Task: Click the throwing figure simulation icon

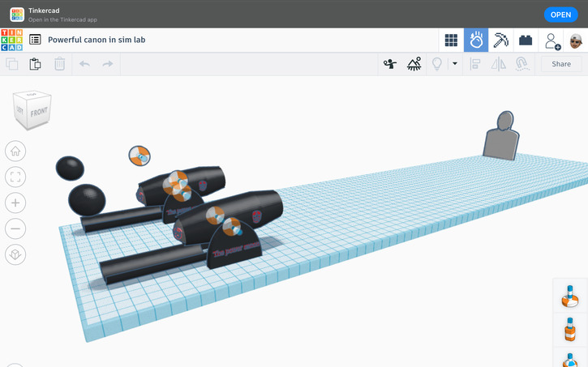Action: point(390,64)
